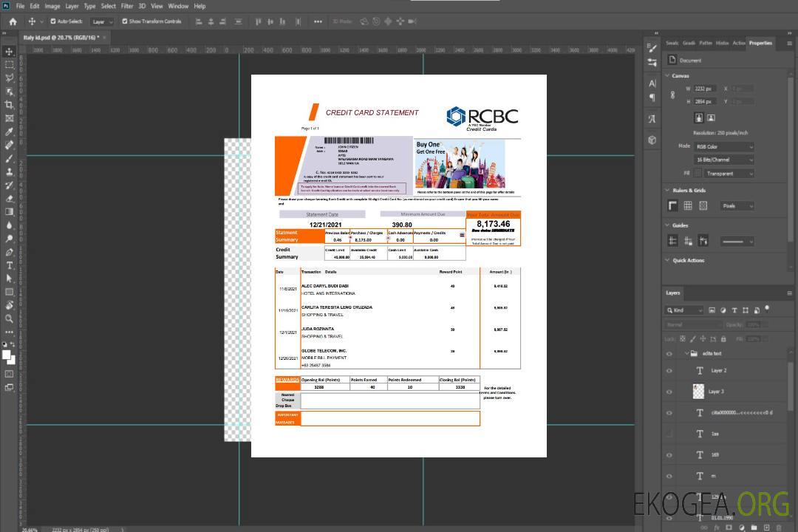Select the Eraser tool
The height and width of the screenshot is (532, 798).
(9, 199)
